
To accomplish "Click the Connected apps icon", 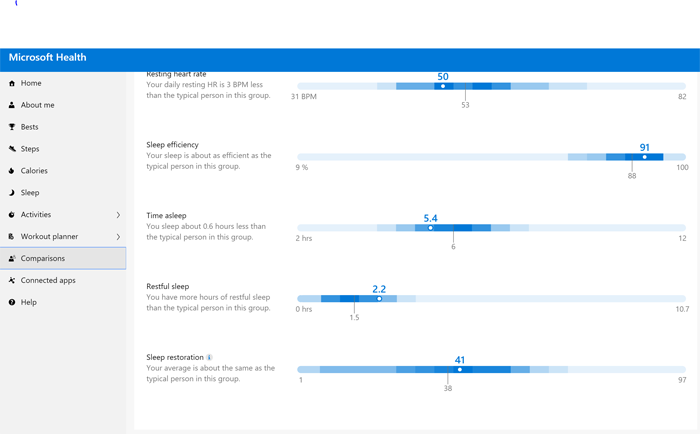I will pos(12,281).
